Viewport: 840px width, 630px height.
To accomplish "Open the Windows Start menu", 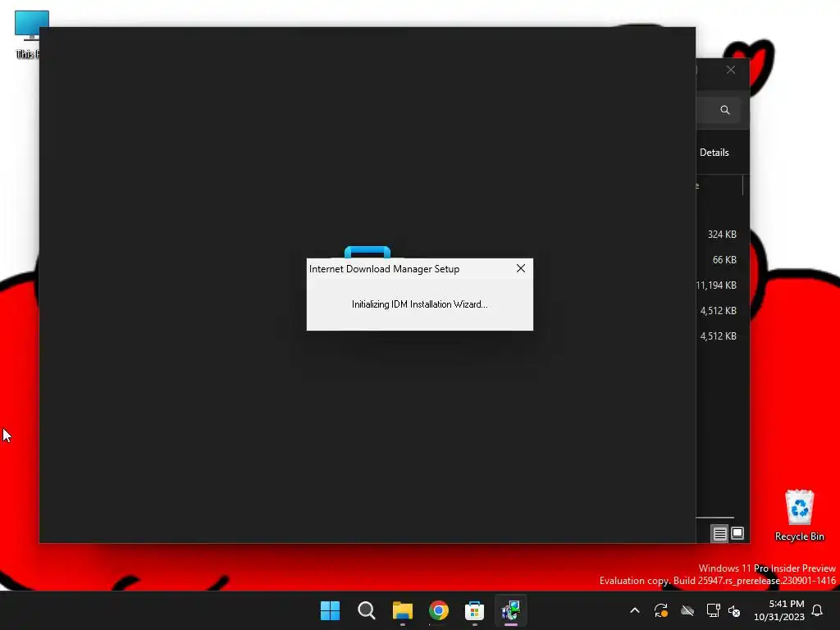I will point(330,610).
